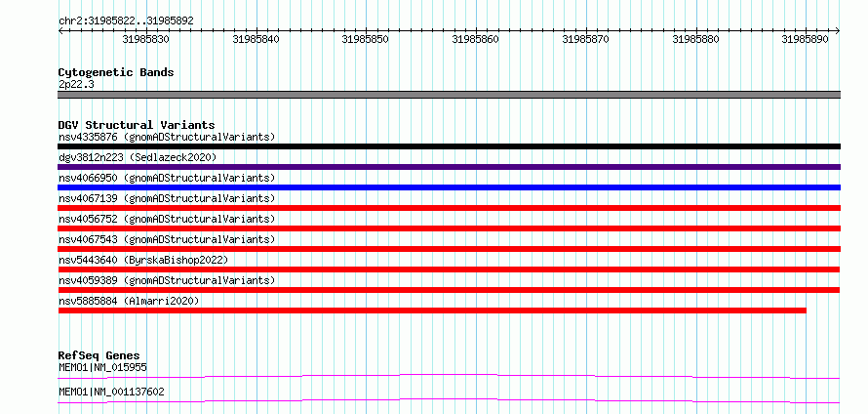This screenshot has width=868, height=414.
Task: Select the gray 2p22.3 cytogenetic band bar
Action: click(x=449, y=95)
